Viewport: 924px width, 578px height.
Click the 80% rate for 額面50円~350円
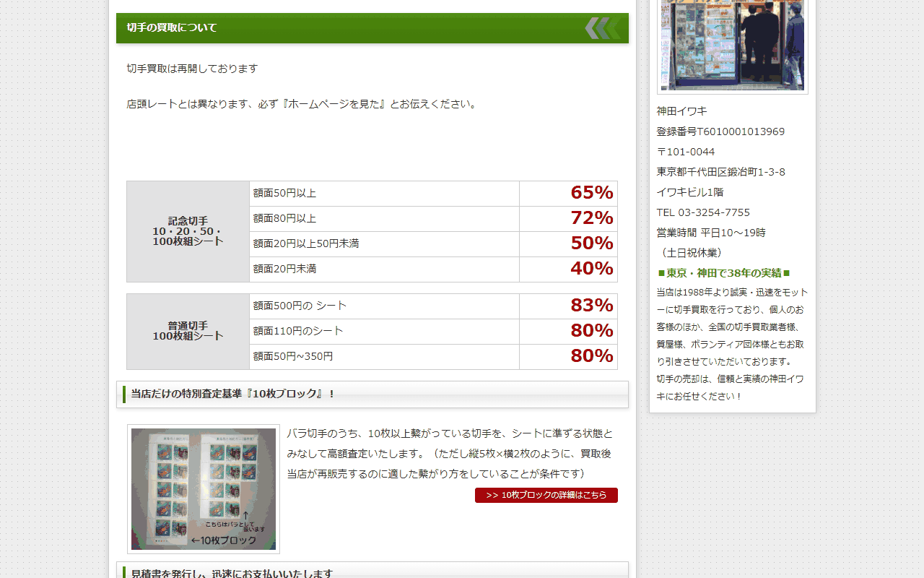pyautogui.click(x=592, y=356)
